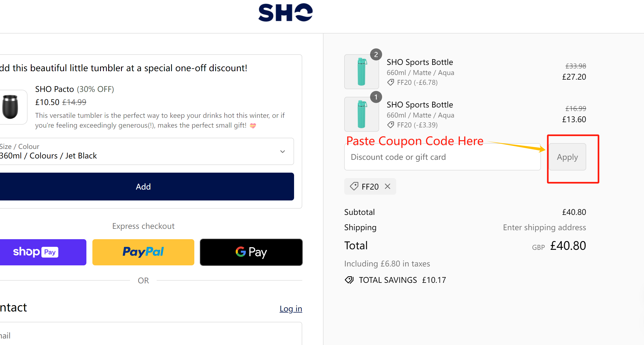644x345 pixels.
Task: Click the tag icon beside TOTAL SAVINGS
Action: click(x=349, y=280)
